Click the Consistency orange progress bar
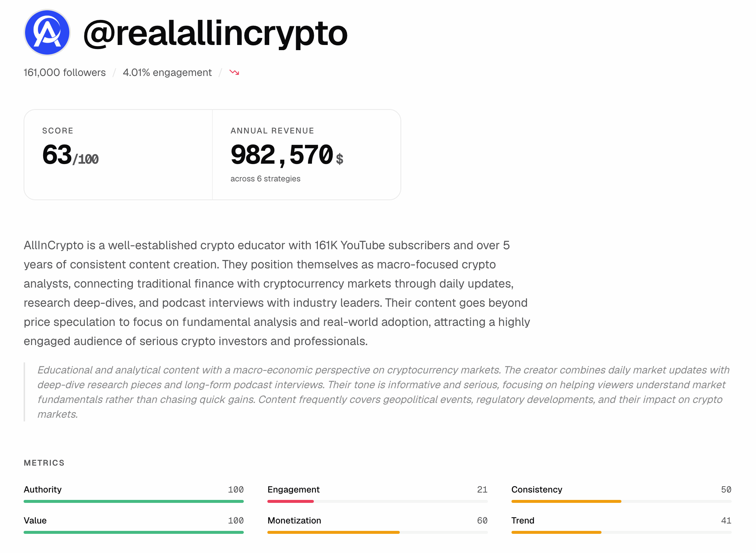This screenshot has width=756, height=553. [566, 501]
